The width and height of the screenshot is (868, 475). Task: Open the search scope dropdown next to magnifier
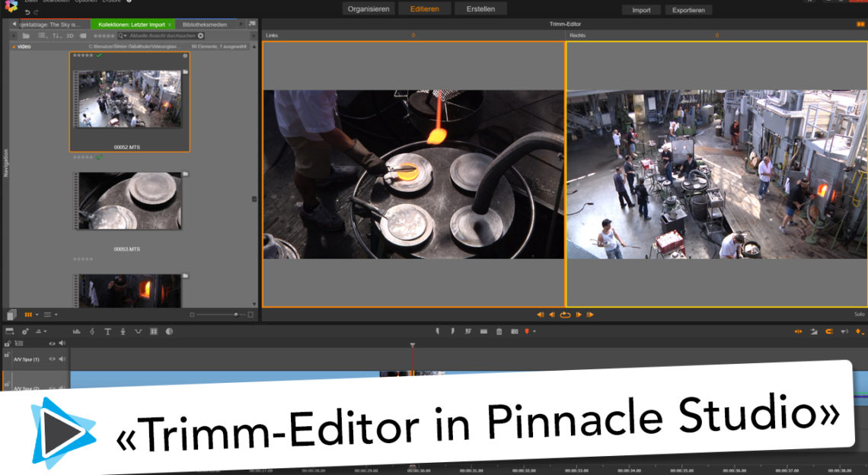[x=125, y=37]
